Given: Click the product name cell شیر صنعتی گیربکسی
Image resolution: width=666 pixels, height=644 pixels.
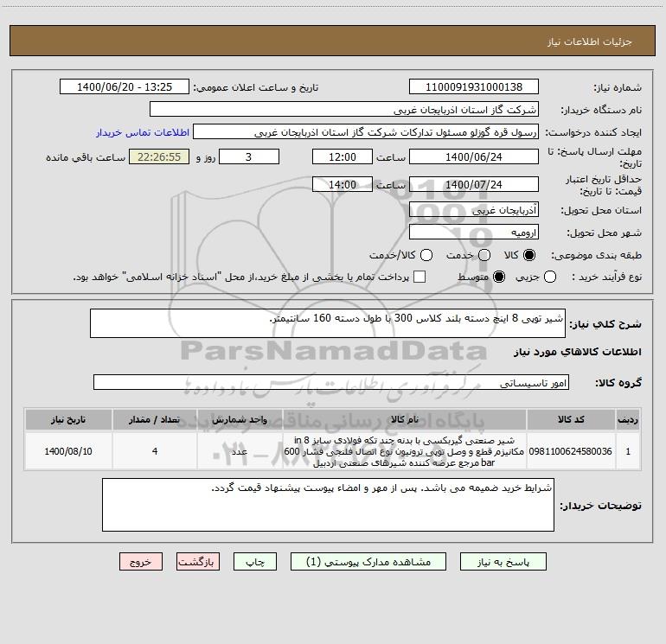Looking at the screenshot, I should tap(405, 451).
